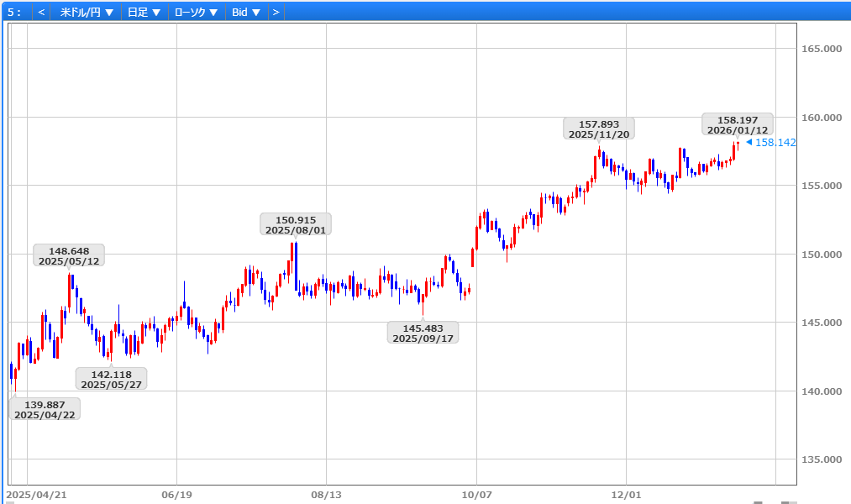Click the 142.118 low label dated 2025/05/27
The image size is (851, 504).
click(111, 379)
